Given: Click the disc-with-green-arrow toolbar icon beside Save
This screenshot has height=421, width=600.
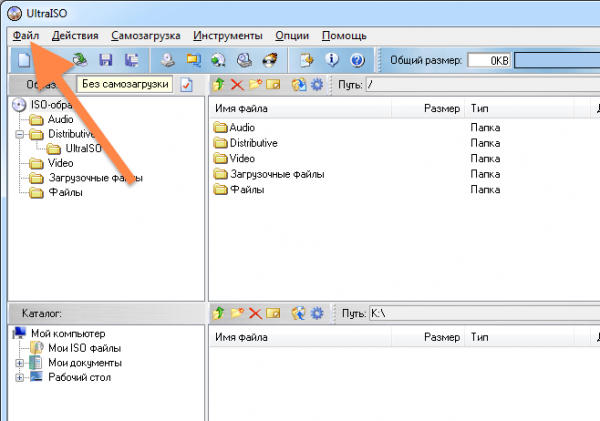Looking at the screenshot, I should click(80, 60).
